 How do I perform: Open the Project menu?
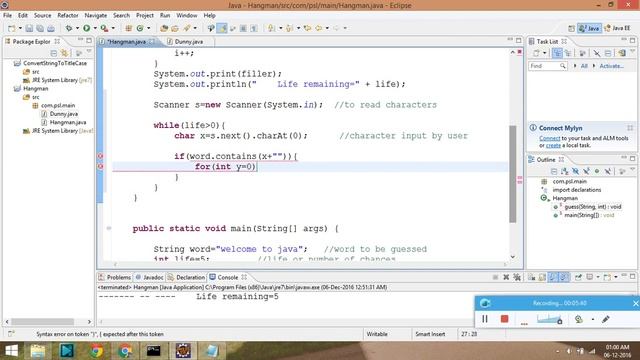pos(145,16)
